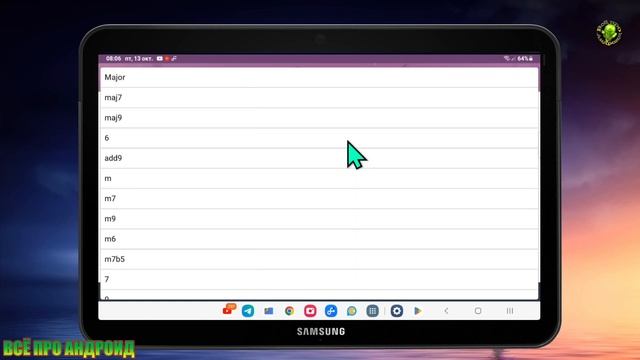
Task: Tap the battery 64% status indicator
Action: coord(525,59)
